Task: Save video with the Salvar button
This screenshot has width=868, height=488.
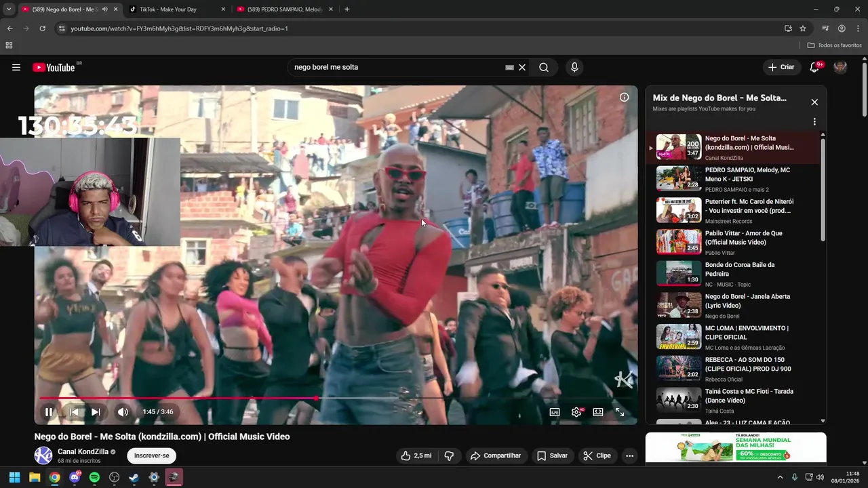Action: point(552,455)
